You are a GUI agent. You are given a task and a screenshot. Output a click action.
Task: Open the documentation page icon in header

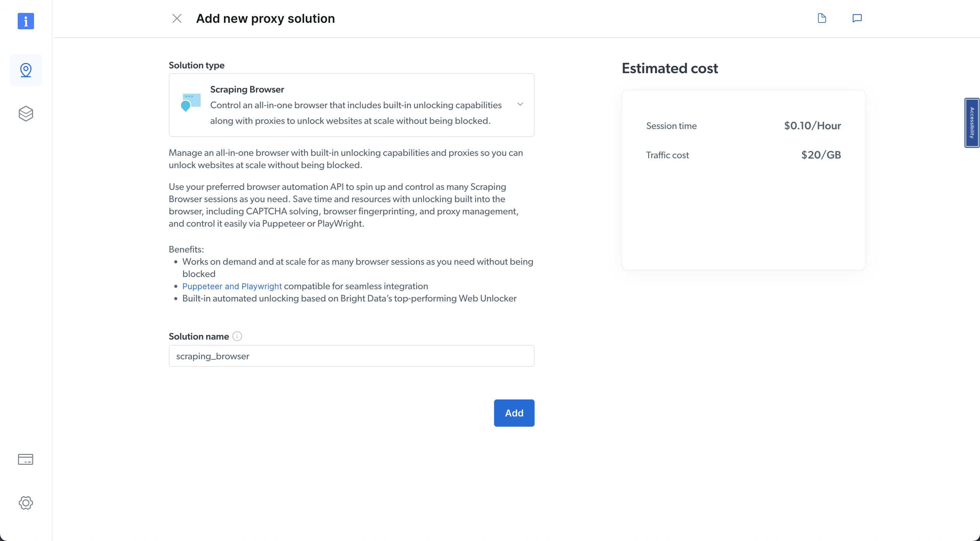[x=822, y=18]
